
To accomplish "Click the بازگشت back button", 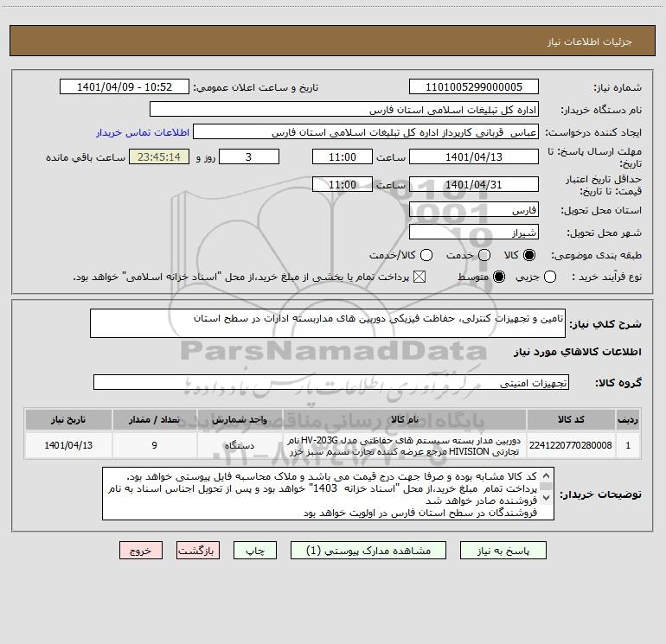I will point(198,551).
